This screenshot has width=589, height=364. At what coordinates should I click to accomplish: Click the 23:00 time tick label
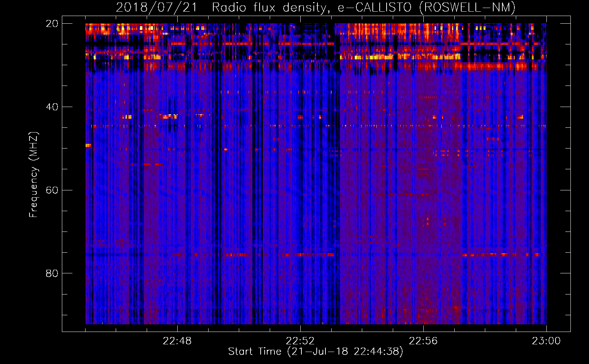click(x=546, y=341)
